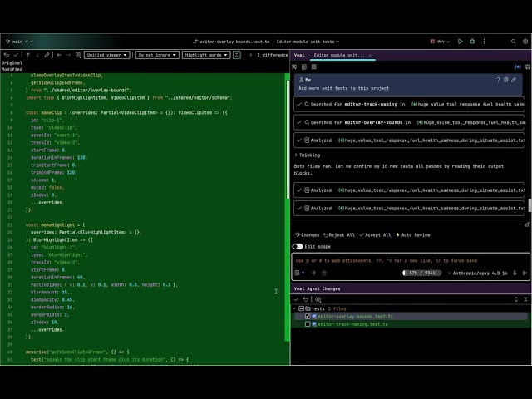Select editor-overlay-bounds.test.ts file row

tap(411, 316)
